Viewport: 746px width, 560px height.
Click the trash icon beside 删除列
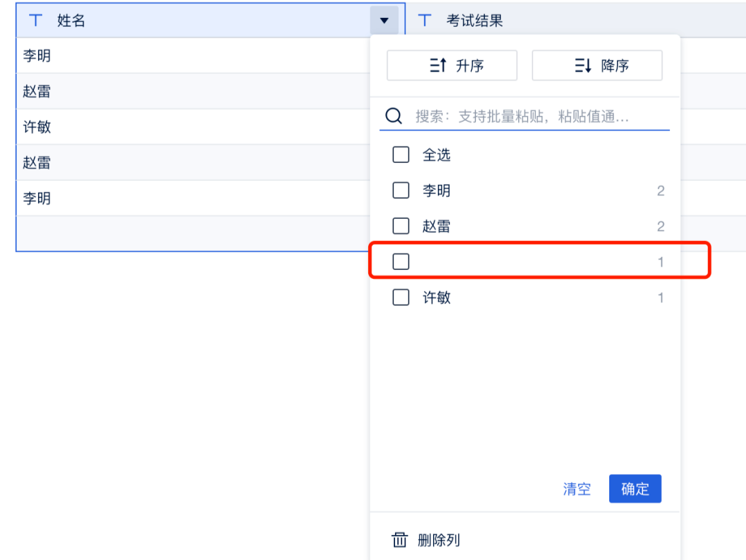399,540
